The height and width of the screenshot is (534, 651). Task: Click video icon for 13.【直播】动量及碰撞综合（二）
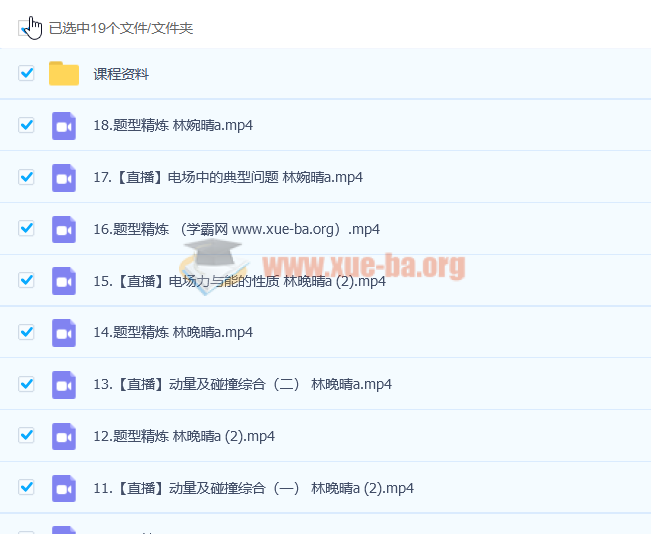pyautogui.click(x=64, y=385)
